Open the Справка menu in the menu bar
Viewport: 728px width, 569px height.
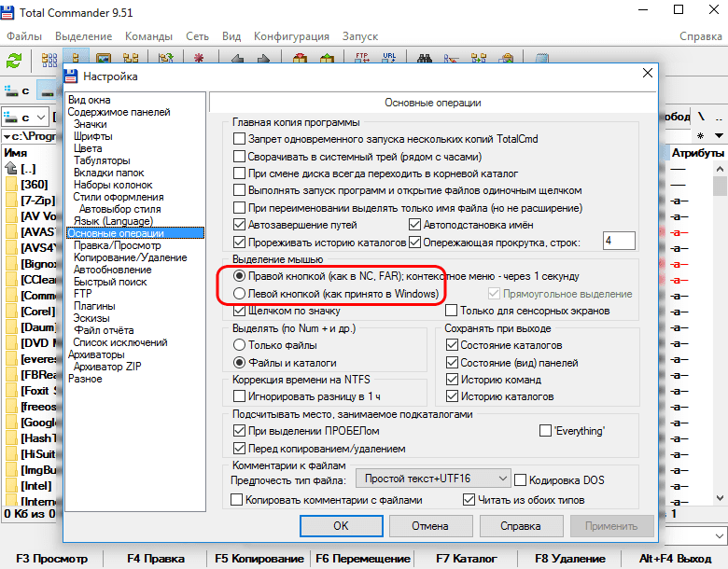tap(701, 36)
